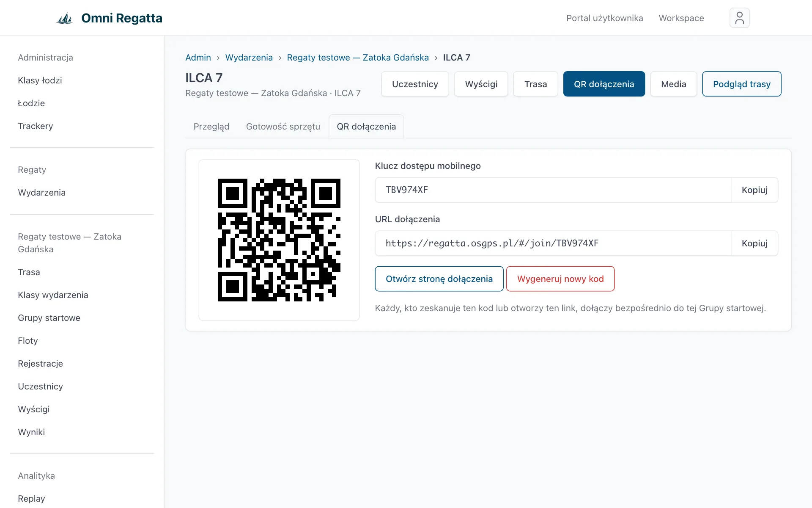
Task: Open Trasa in the sidebar
Action: (x=29, y=272)
